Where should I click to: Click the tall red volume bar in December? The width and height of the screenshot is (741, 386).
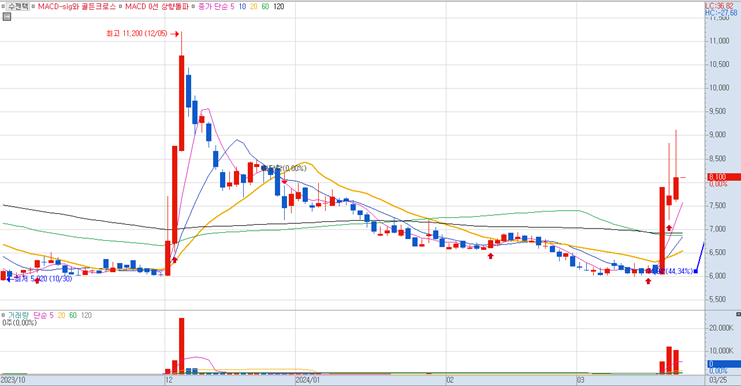(x=181, y=346)
